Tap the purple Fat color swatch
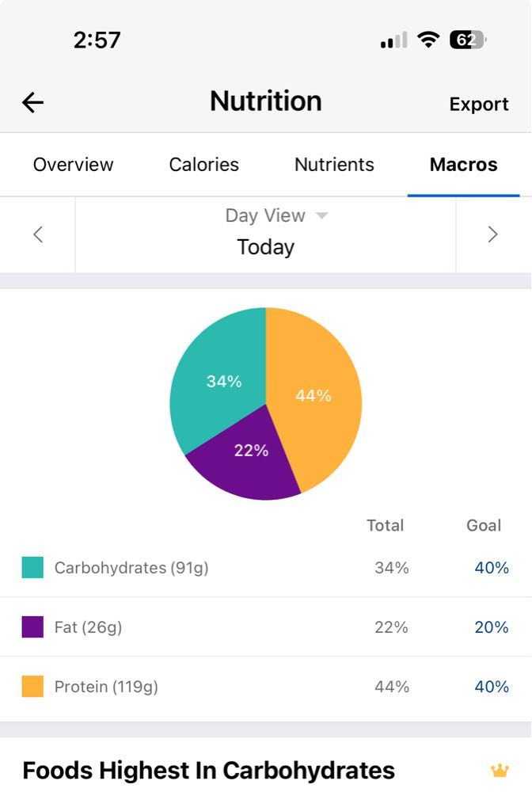The image size is (532, 792). click(32, 627)
